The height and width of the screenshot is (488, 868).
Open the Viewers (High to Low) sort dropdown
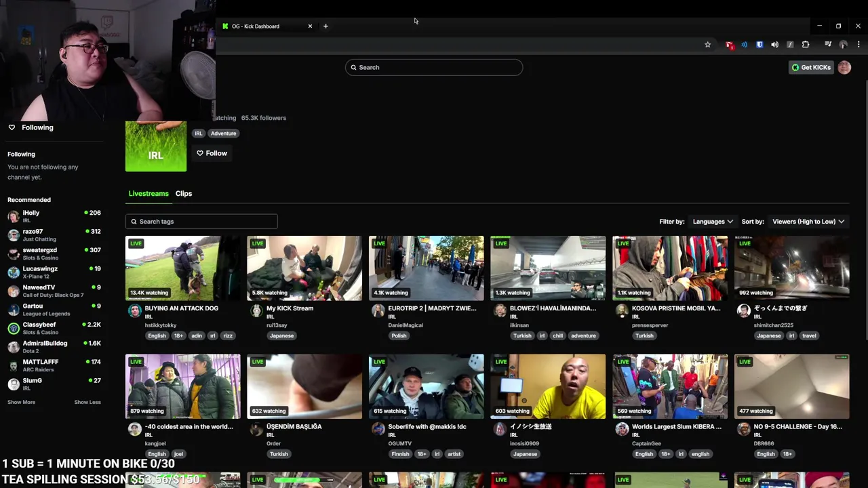808,222
